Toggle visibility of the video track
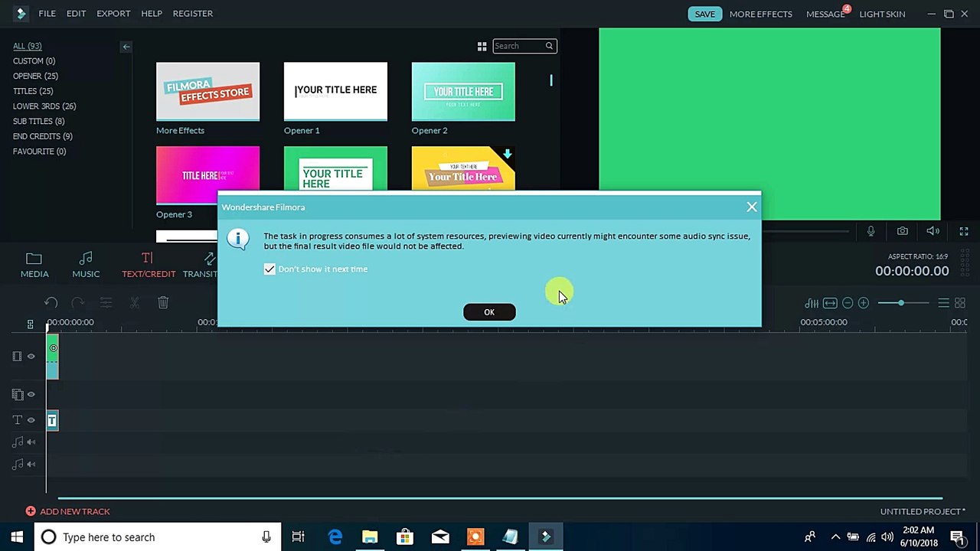This screenshot has width=980, height=551. [31, 357]
